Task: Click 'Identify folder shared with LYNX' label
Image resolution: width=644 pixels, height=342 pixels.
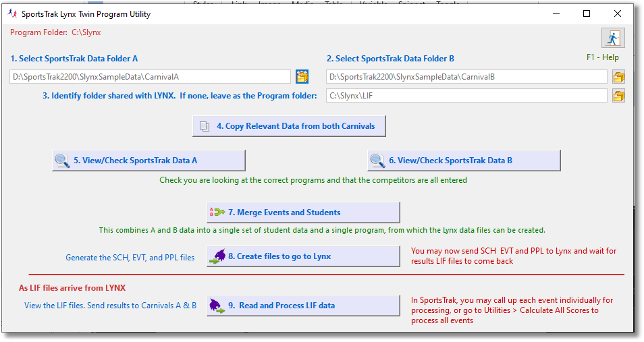Action: [x=180, y=96]
